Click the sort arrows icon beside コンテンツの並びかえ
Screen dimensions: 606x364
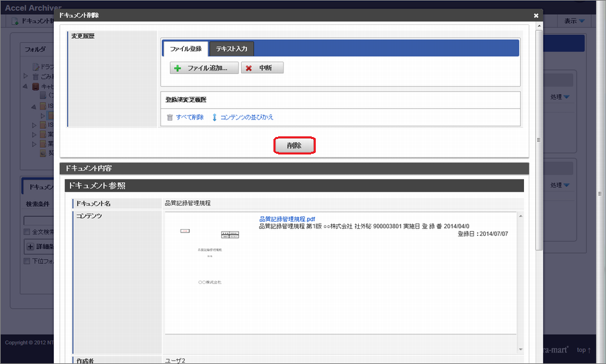[x=214, y=118]
